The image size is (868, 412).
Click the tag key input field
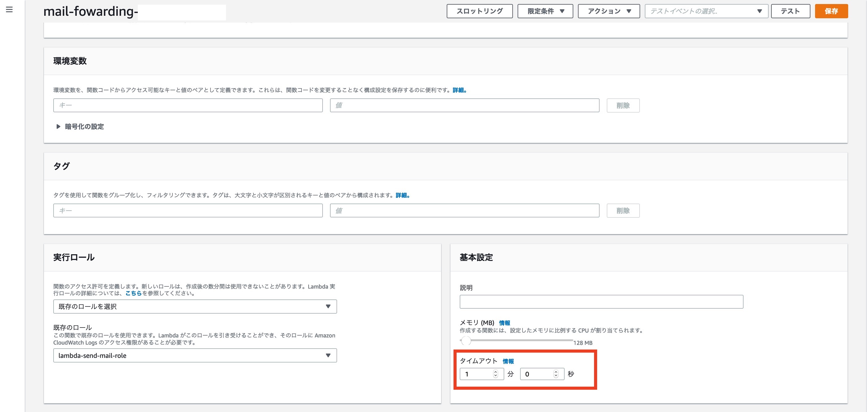[188, 211]
